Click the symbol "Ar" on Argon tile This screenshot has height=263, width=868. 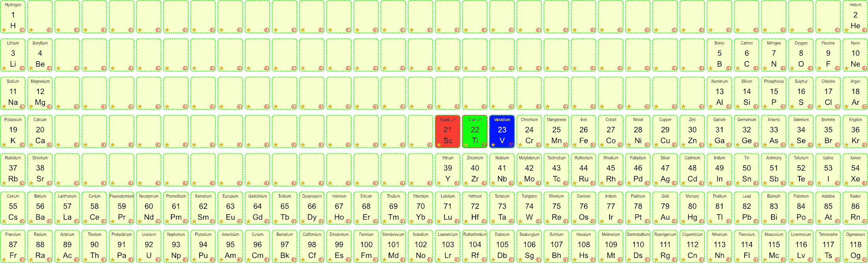click(855, 102)
